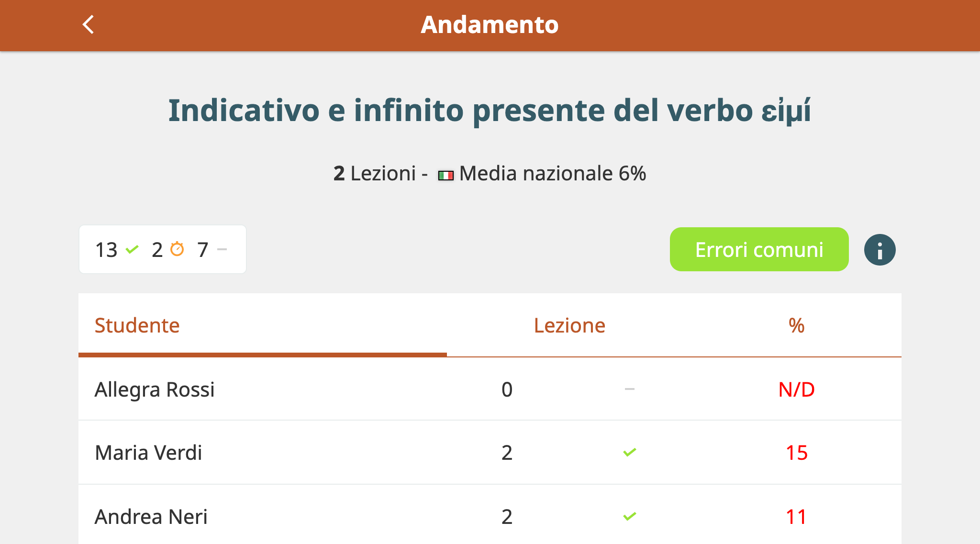Viewport: 980px width, 544px height.
Task: Click Maria Verdi's score of 15
Action: (x=796, y=453)
